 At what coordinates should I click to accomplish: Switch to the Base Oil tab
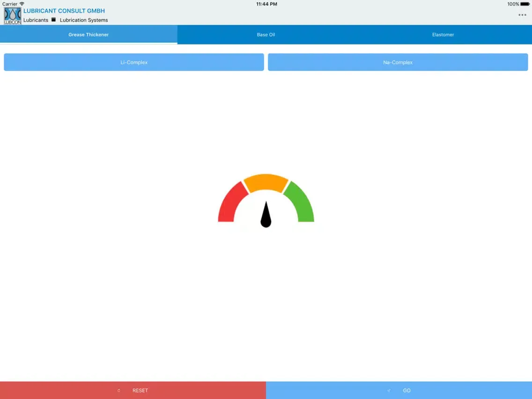(266, 34)
